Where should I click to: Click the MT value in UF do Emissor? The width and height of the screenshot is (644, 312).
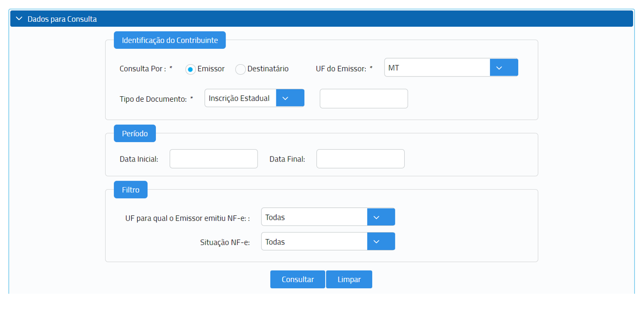pyautogui.click(x=437, y=68)
